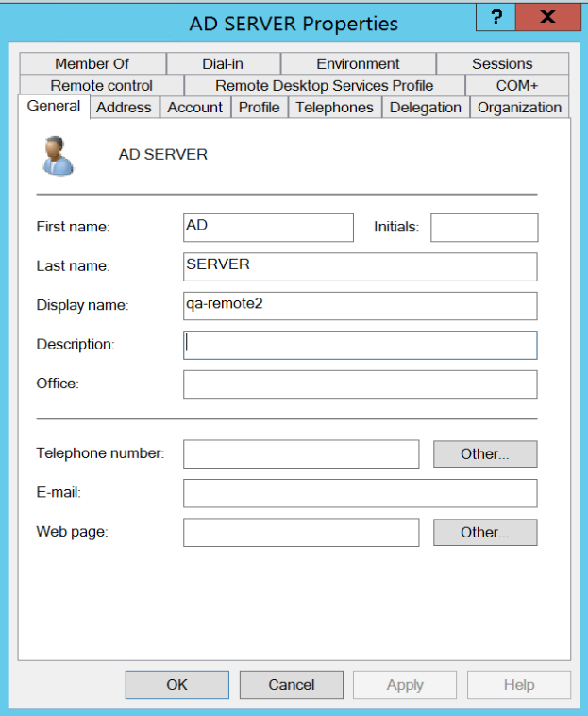Switch to Remote Desktop Services Profile tab
This screenshot has width=588, height=716.
click(324, 85)
